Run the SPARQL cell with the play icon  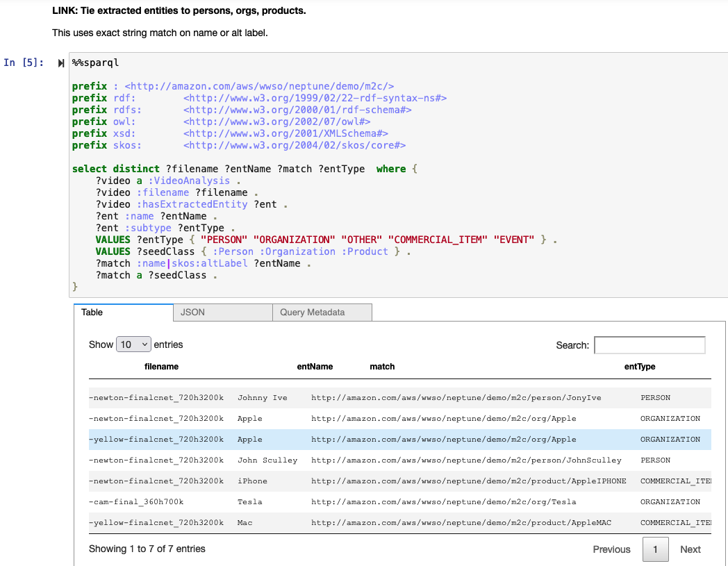[x=60, y=63]
